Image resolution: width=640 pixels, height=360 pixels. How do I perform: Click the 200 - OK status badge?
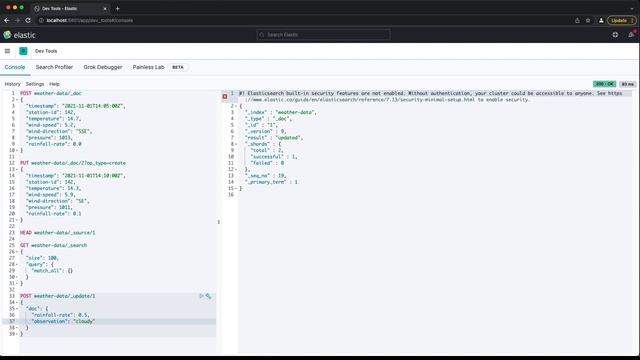coord(604,84)
